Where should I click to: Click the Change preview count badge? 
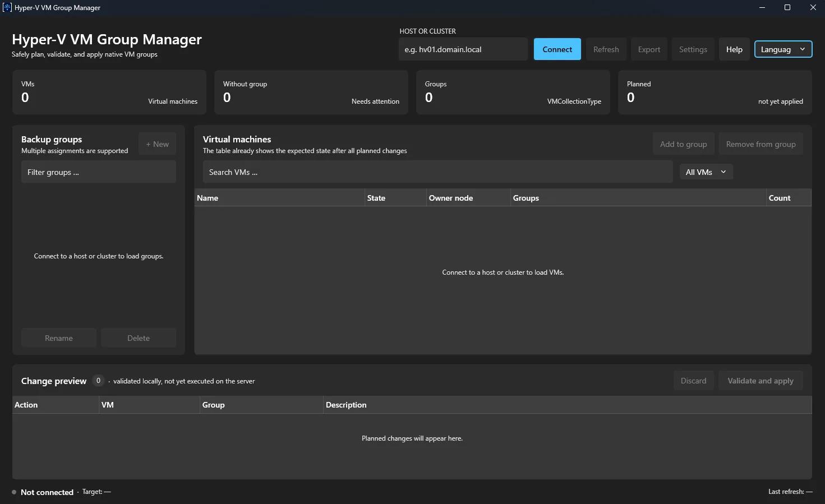98,381
